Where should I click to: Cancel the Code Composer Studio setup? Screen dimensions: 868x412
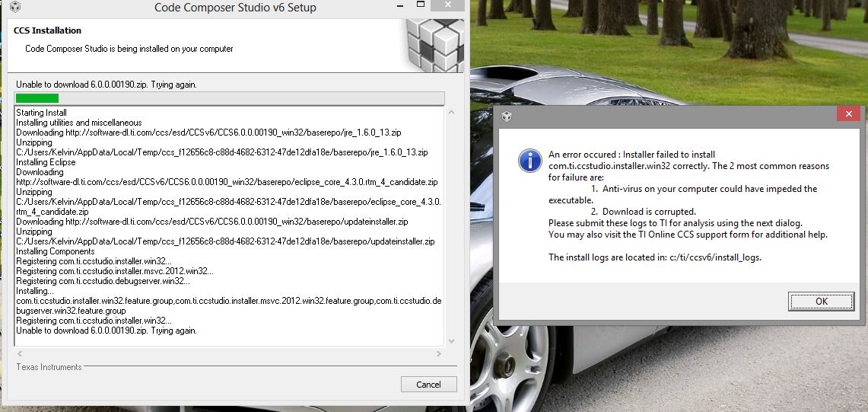pos(428,385)
